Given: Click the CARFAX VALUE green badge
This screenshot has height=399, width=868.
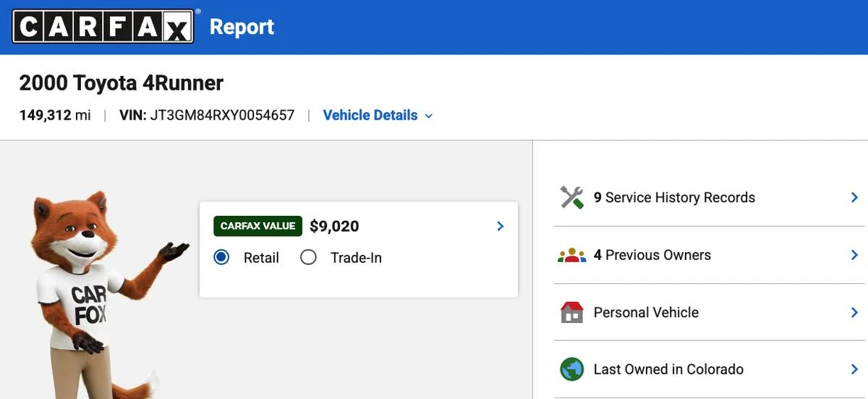Looking at the screenshot, I should coord(258,226).
